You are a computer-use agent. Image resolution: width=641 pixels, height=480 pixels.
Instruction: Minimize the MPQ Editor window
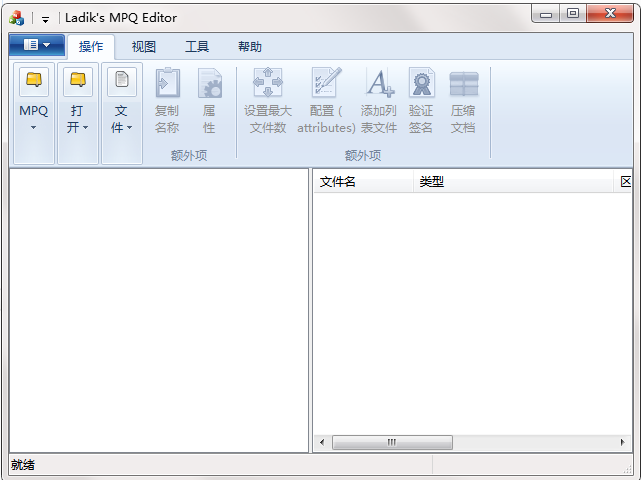tap(546, 14)
